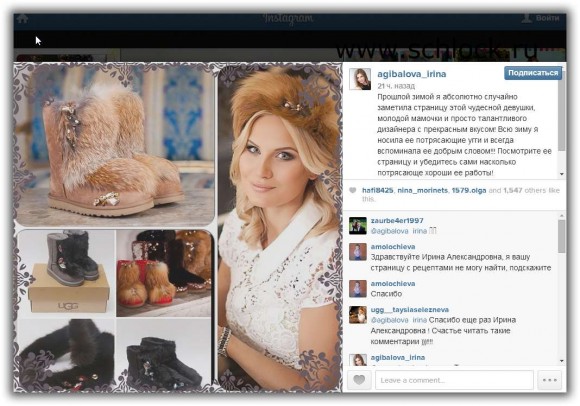Viewport: 580px width, 406px height.
Task: Click the heart like button near comment box
Action: tap(359, 380)
